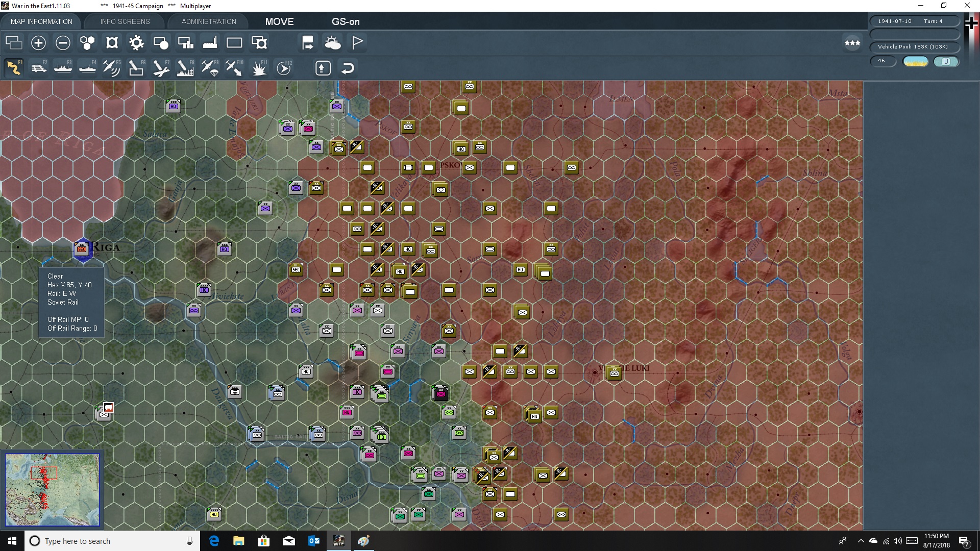
Task: Zoom in with the plus icon
Action: pyautogui.click(x=38, y=43)
